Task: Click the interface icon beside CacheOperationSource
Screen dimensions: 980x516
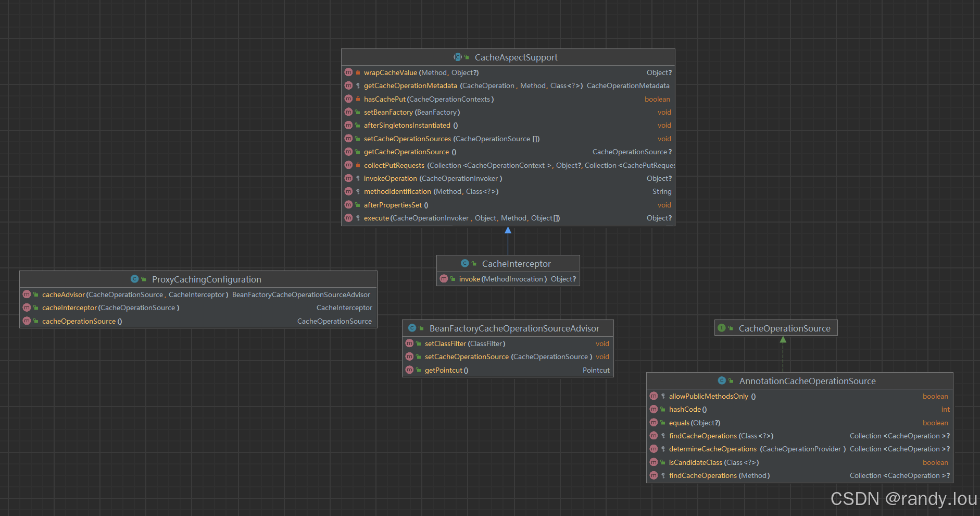Action: [722, 328]
